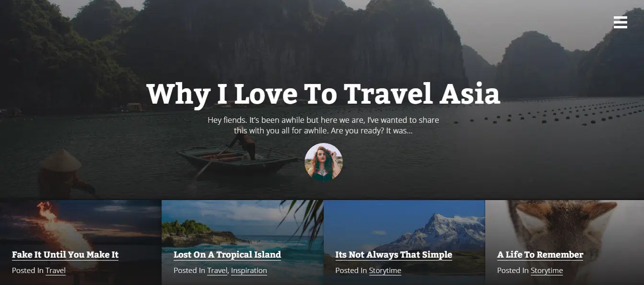Click the author's circular avatar photo

click(324, 162)
